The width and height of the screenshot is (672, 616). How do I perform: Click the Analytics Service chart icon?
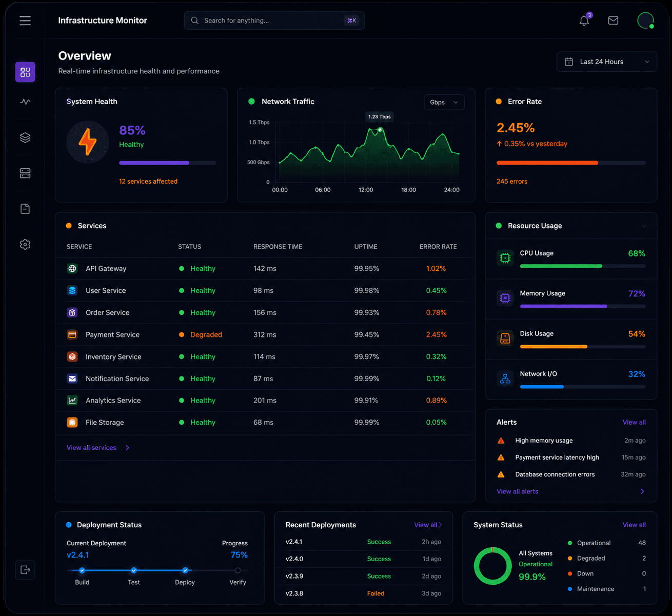point(72,400)
